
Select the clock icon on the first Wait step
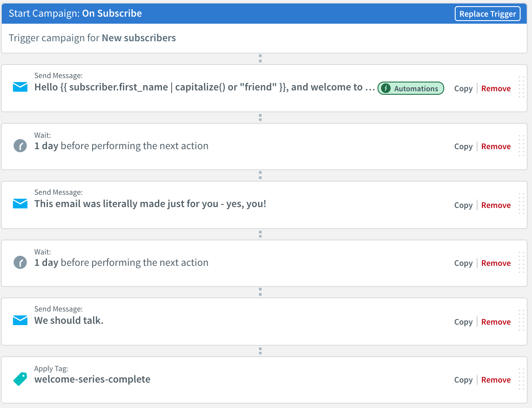[20, 145]
